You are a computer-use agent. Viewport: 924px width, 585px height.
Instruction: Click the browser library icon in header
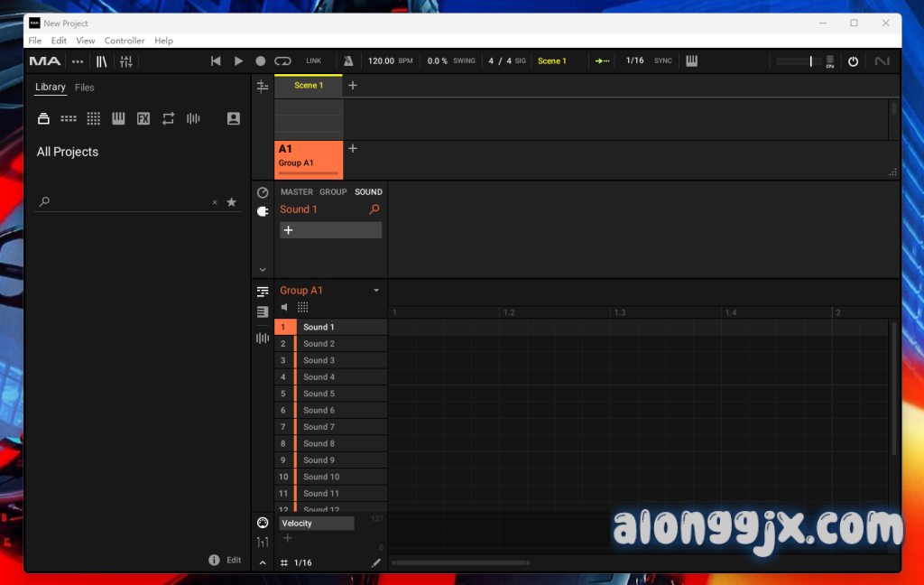tap(102, 61)
